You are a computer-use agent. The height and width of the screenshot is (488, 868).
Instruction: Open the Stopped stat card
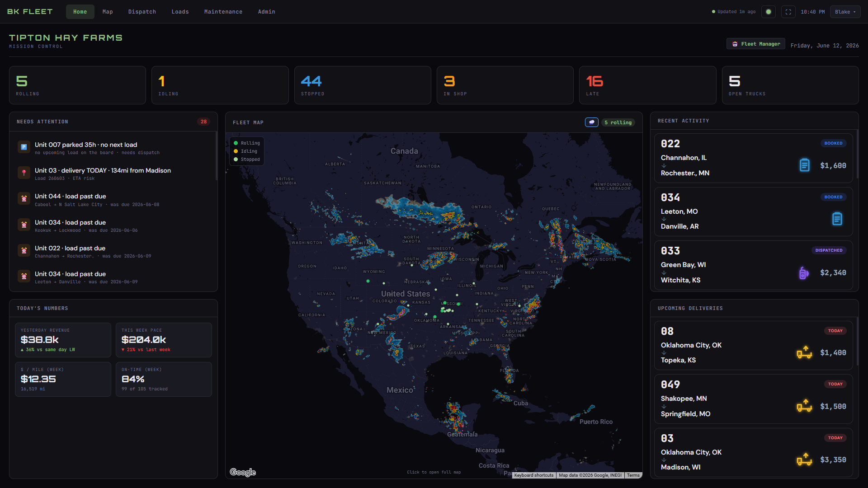363,85
